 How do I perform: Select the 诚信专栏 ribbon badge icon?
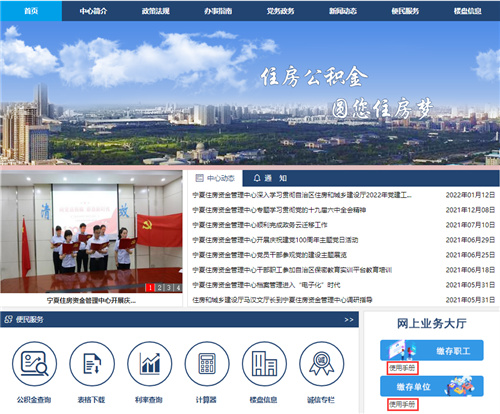click(322, 364)
